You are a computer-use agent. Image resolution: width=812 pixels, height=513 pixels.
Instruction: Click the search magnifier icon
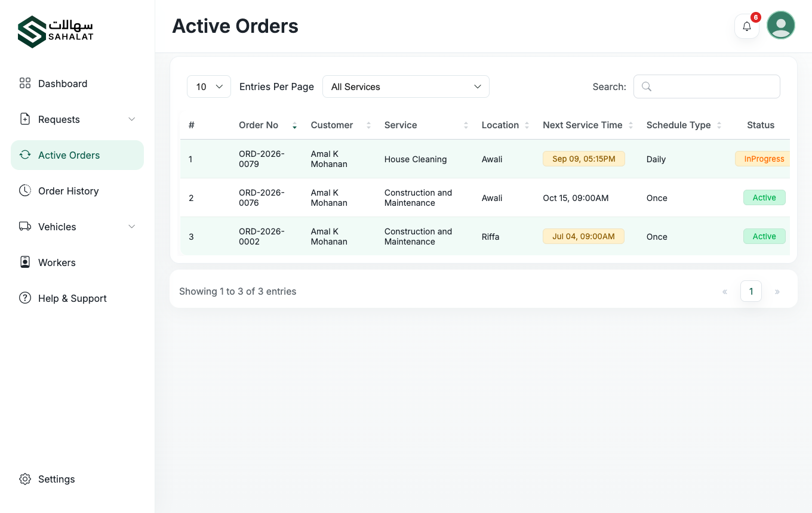coord(646,86)
